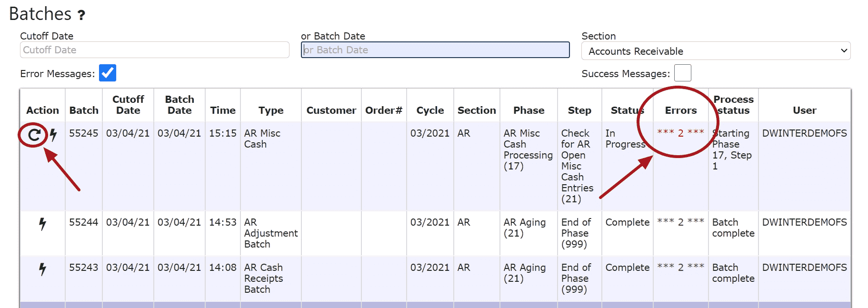Image resolution: width=868 pixels, height=308 pixels.
Task: Click the Batch column header
Action: [84, 110]
